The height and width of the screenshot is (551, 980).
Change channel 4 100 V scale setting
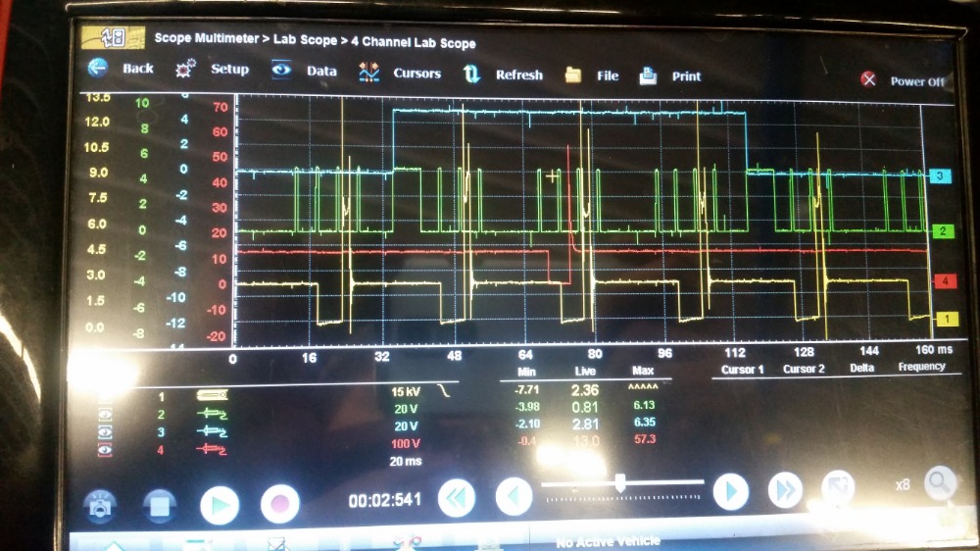pyautogui.click(x=407, y=443)
